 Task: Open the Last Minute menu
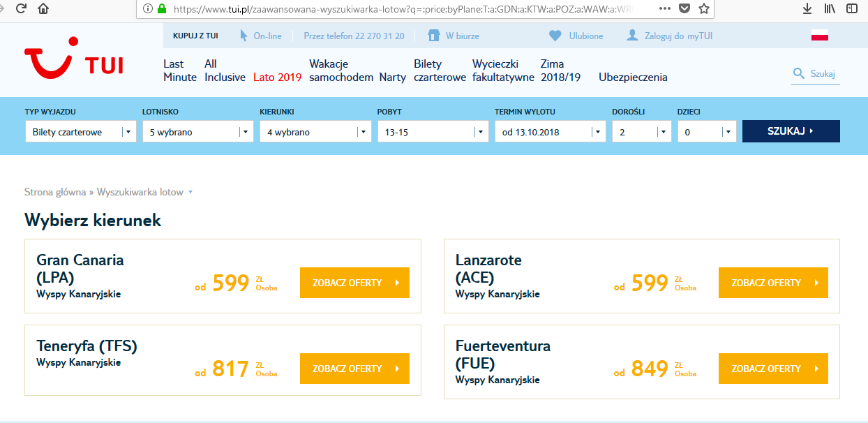(x=180, y=70)
